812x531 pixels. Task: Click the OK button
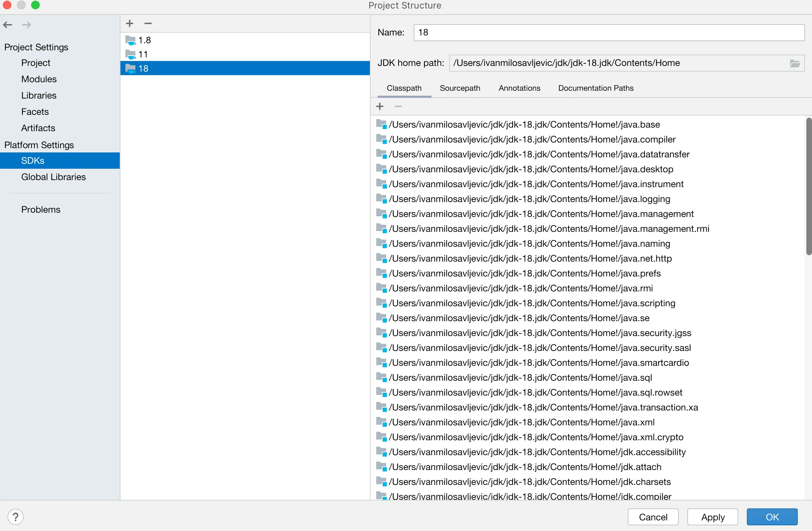(772, 517)
